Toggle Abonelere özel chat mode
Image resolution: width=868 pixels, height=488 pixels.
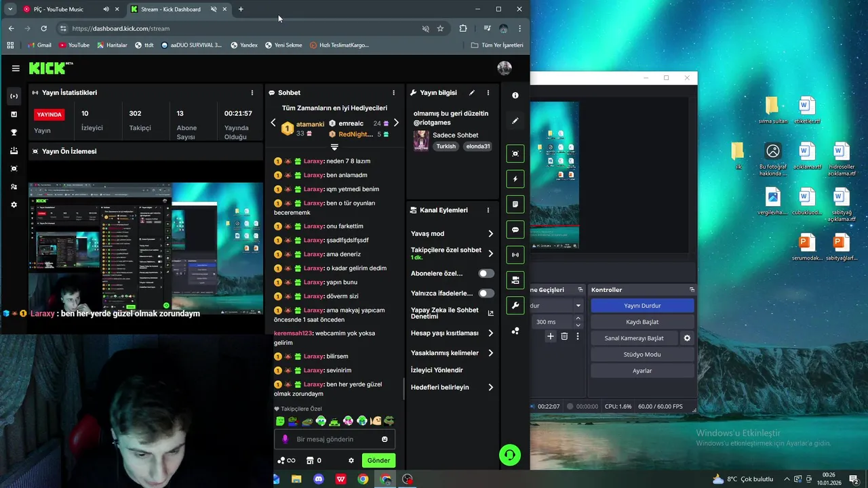(x=486, y=274)
